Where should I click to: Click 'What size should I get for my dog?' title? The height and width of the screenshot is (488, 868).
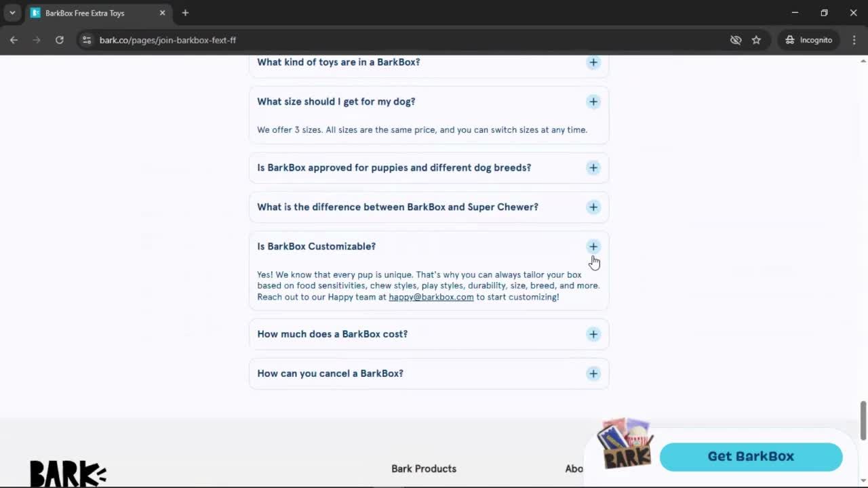click(x=336, y=102)
